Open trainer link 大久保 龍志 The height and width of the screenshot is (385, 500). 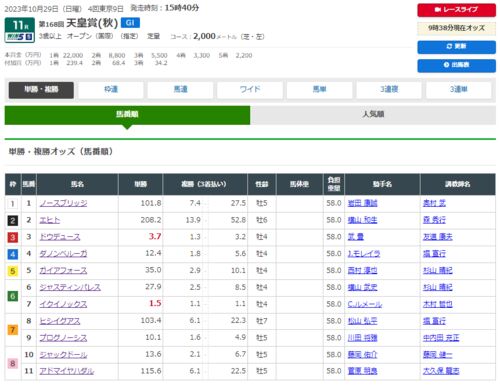(x=441, y=371)
